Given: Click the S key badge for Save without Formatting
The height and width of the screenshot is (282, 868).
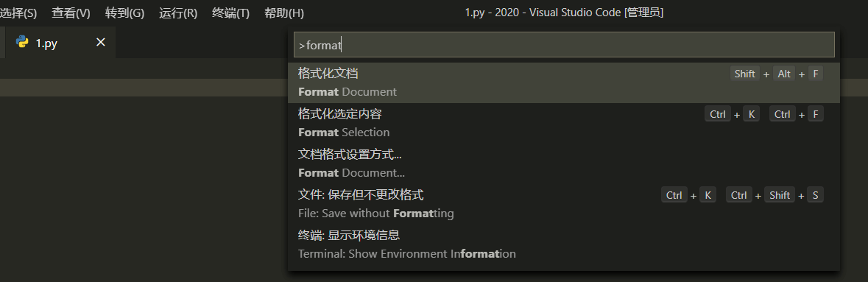Looking at the screenshot, I should point(816,195).
